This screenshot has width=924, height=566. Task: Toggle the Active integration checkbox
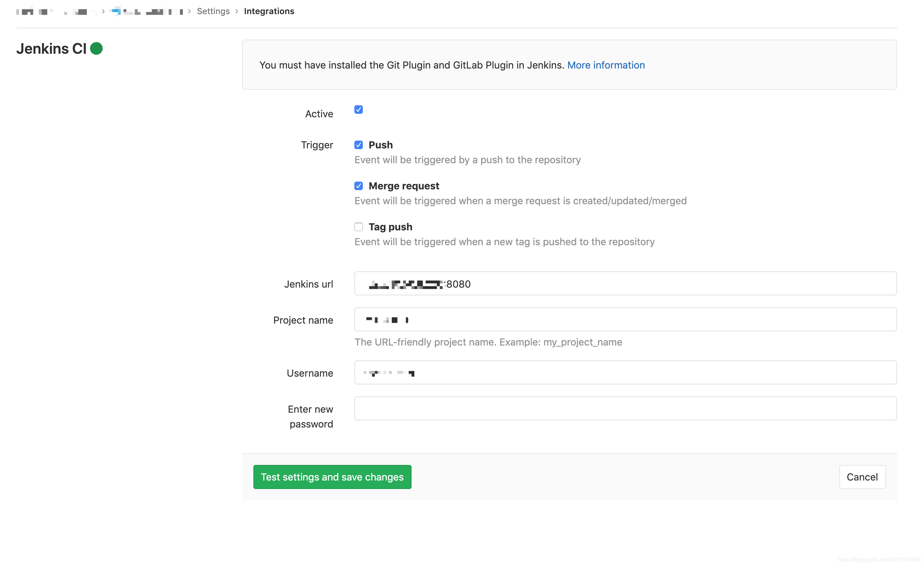(360, 110)
